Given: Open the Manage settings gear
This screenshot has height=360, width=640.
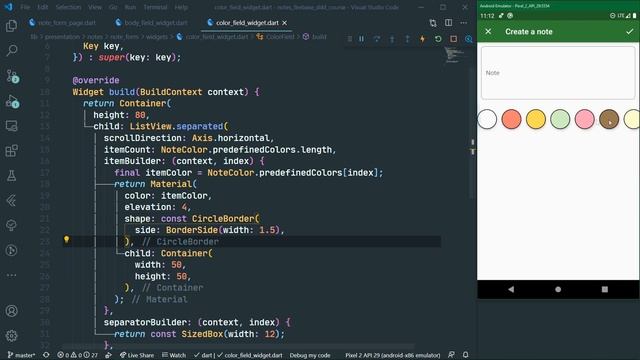Looking at the screenshot, I should click(x=11, y=336).
